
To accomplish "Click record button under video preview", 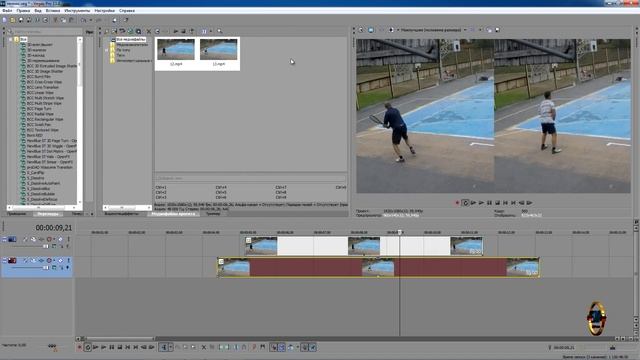I will pos(457,203).
